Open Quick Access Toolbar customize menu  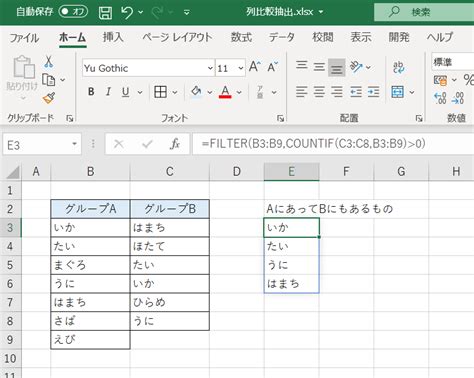tap(187, 13)
